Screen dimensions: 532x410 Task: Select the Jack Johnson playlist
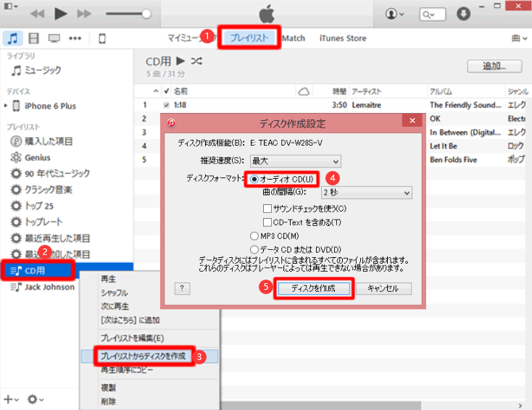43,287
